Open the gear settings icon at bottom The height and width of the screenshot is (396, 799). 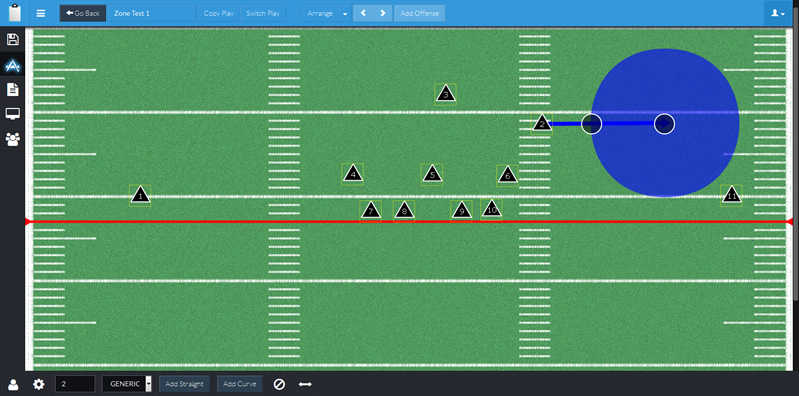point(39,384)
